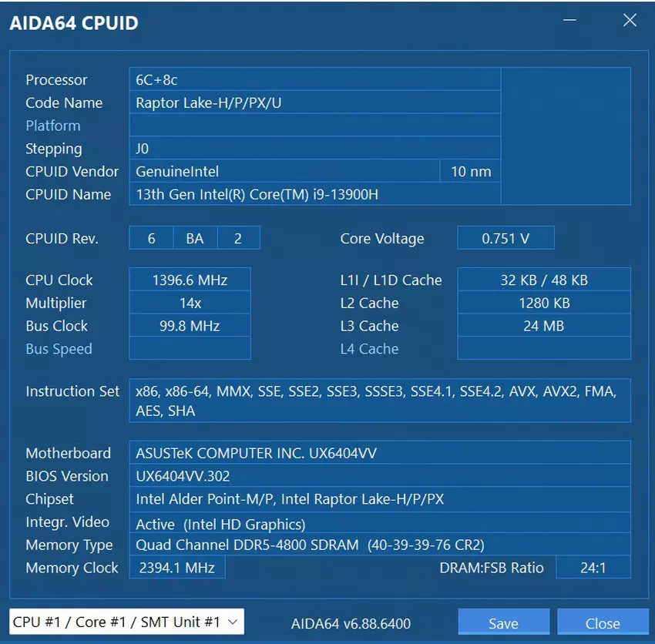Click the L4 Cache label
This screenshot has width=655, height=644.
click(x=369, y=349)
